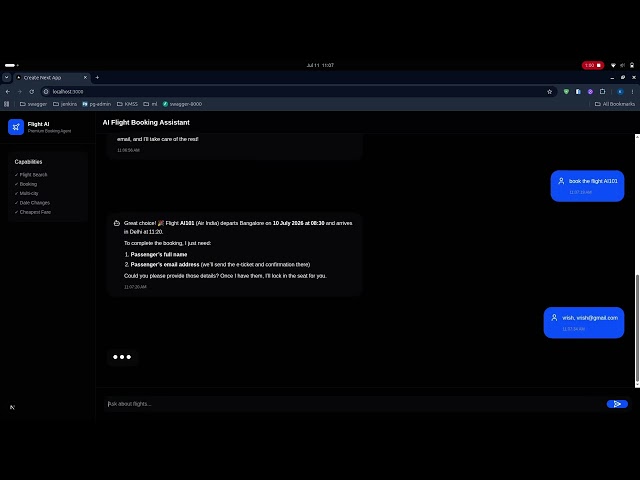Close the Create Next App tab
Viewport: 640px width, 480px height.
pos(85,77)
